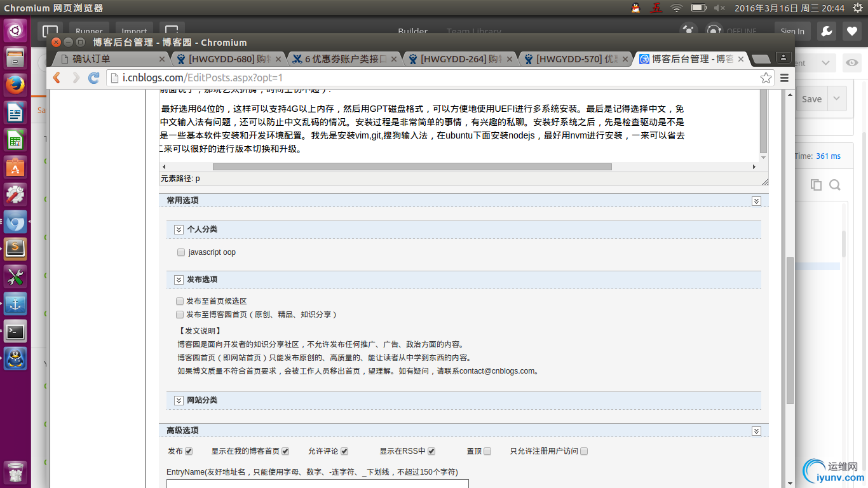This screenshot has width=868, height=488.
Task: Reload the page with Chromium's refresh icon
Action: click(93, 78)
